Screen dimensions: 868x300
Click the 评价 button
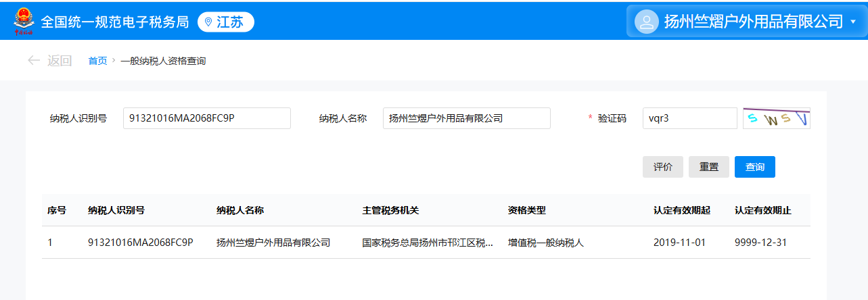(662, 167)
